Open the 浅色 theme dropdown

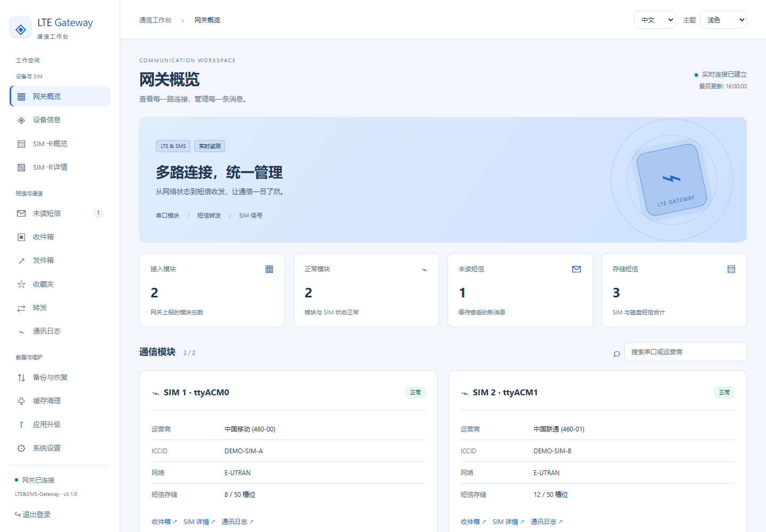[x=723, y=20]
